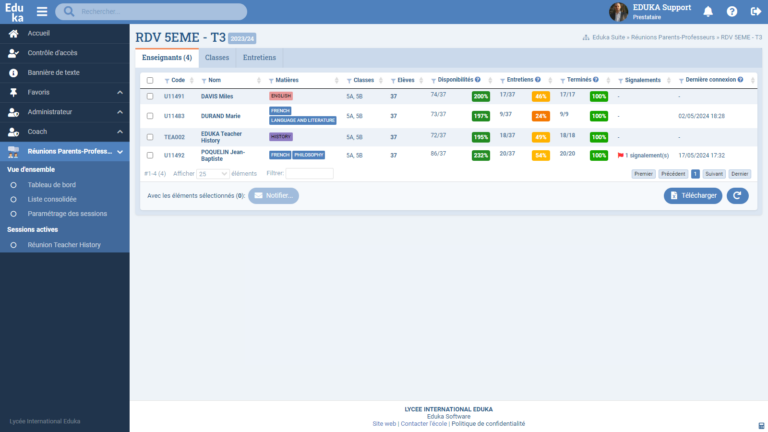The height and width of the screenshot is (432, 768).
Task: Click the refresh button beside Télécharger
Action: pos(737,195)
